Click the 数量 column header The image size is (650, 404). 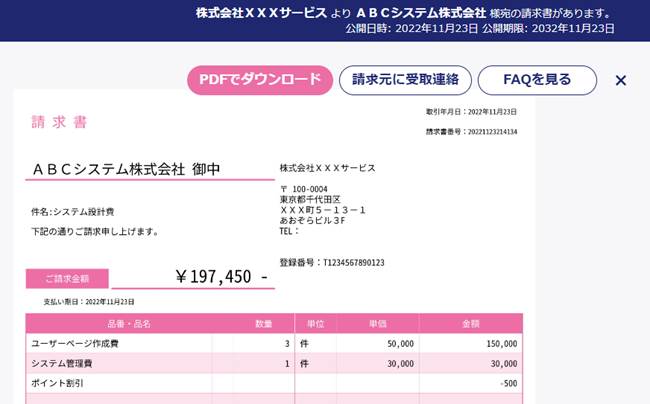(x=264, y=324)
